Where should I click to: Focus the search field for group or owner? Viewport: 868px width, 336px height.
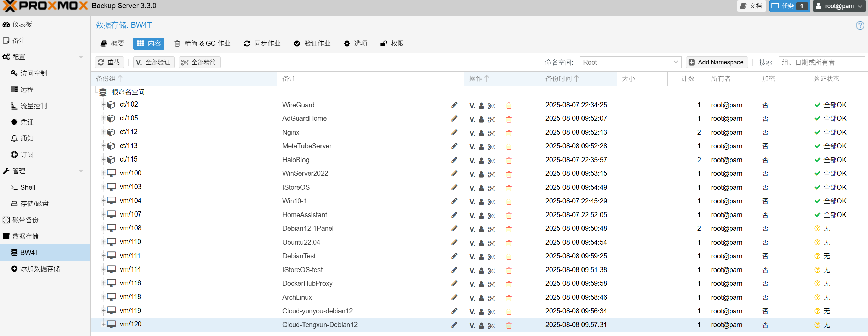coord(821,62)
